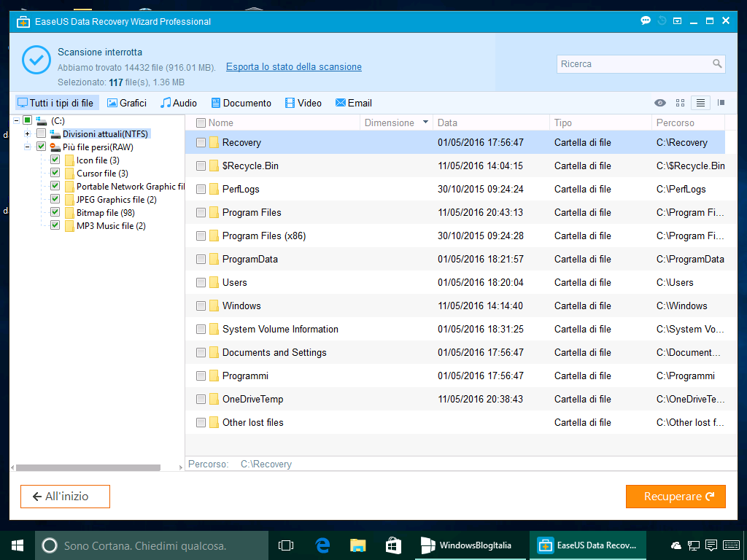Filter by the Grafici tab

(127, 103)
